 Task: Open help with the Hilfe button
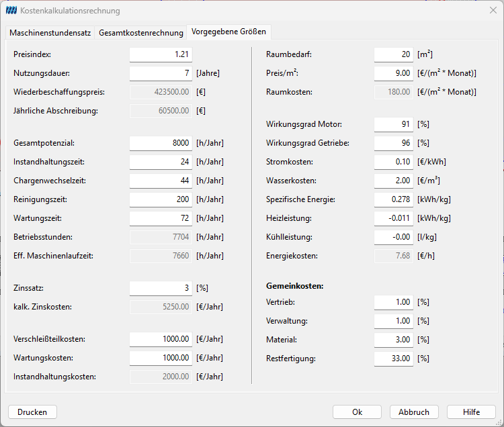click(x=471, y=412)
